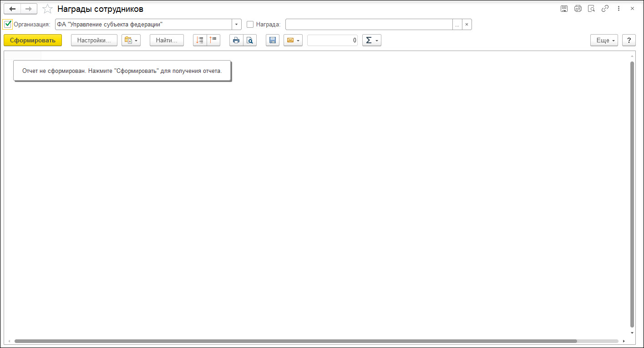
Task: Click the horizontal scrollbar of the report
Action: [296, 341]
